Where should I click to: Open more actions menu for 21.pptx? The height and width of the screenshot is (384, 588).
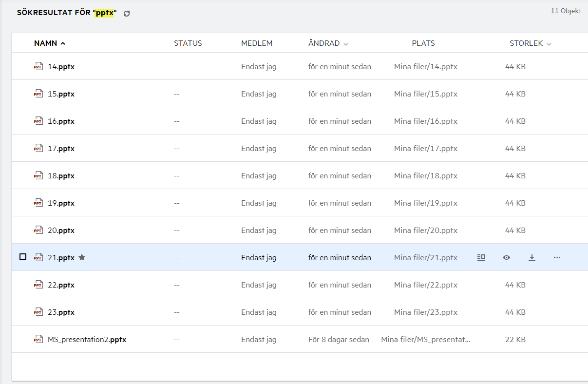tap(557, 257)
